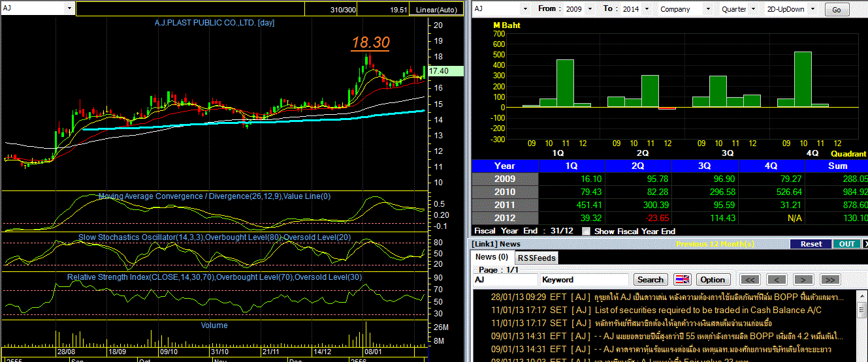Select the 2010 year row header
Screen dimensions: 868x362
(x=505, y=192)
